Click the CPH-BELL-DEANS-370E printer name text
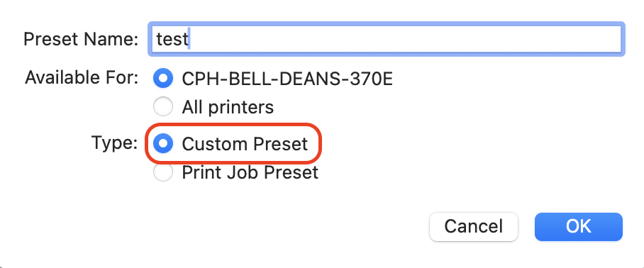Screen dimensions: 644x268 coord(287,79)
